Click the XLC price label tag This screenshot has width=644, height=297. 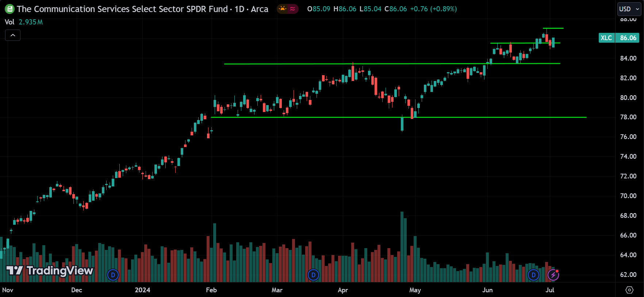click(606, 38)
